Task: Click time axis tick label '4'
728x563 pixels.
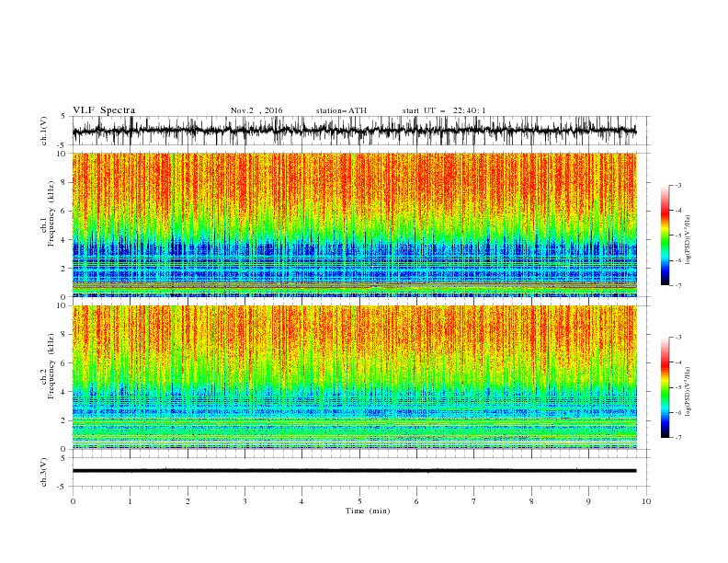Action: point(302,501)
